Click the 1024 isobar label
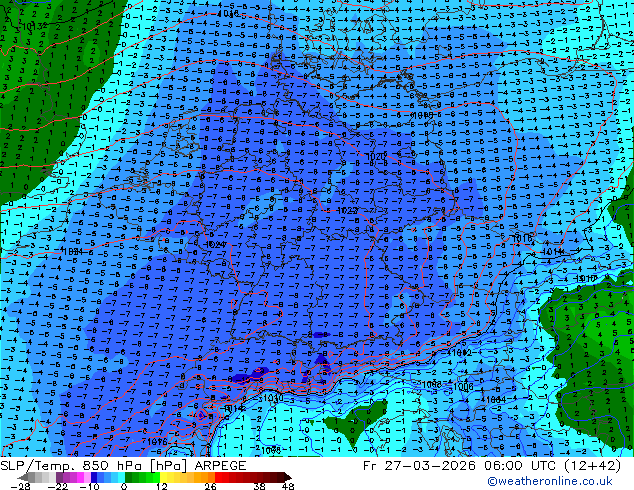634x490 pixels. [216, 245]
